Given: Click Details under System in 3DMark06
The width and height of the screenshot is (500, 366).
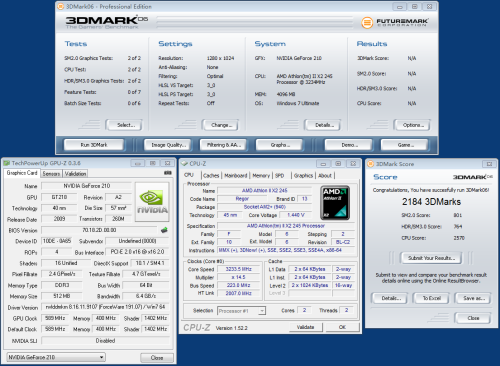Looking at the screenshot, I should click(x=323, y=125).
